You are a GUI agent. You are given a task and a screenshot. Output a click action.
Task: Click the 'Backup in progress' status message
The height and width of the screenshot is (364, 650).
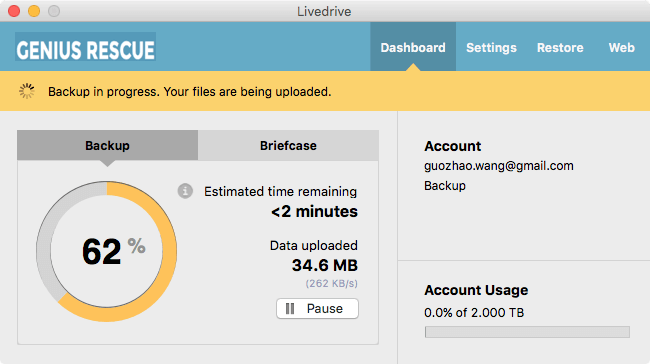tap(189, 92)
